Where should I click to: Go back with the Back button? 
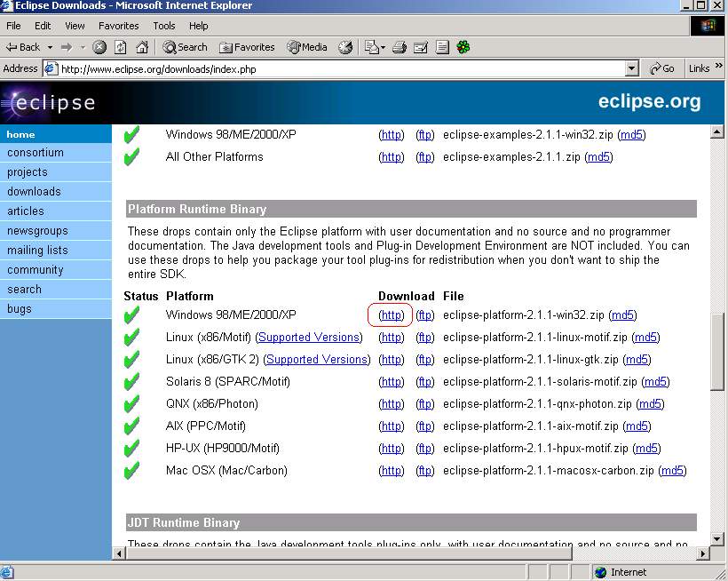click(23, 47)
